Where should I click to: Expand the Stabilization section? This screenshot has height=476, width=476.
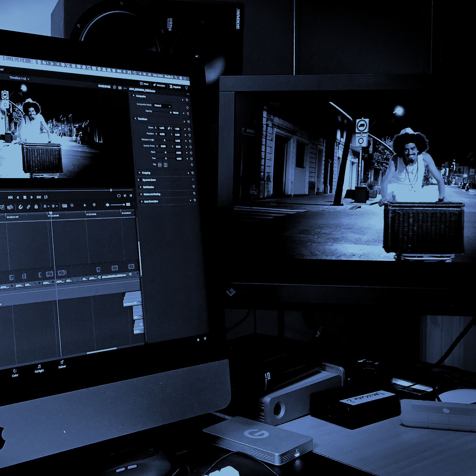pyautogui.click(x=148, y=187)
